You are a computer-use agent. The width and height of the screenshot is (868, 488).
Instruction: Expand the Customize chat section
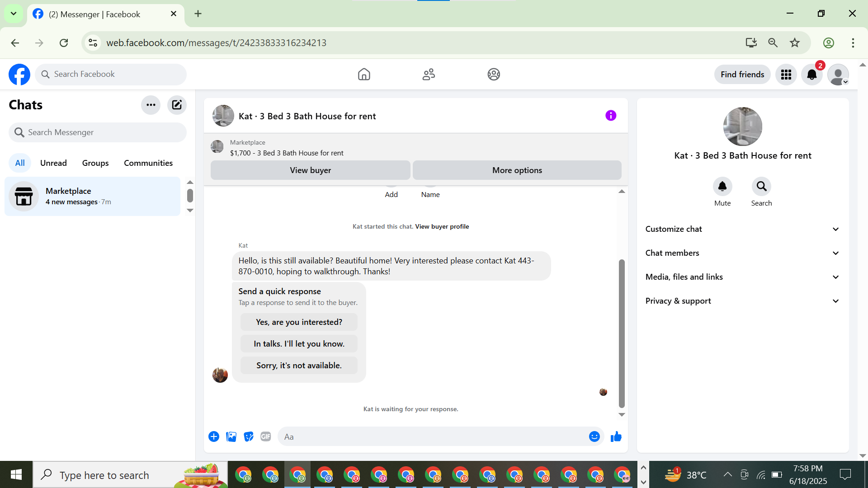click(743, 229)
